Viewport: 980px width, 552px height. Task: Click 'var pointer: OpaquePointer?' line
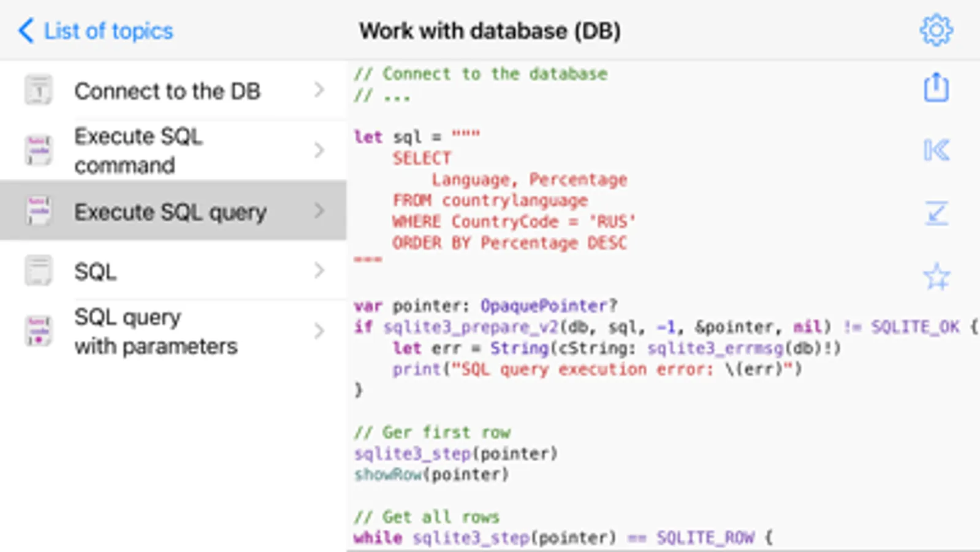tap(485, 305)
